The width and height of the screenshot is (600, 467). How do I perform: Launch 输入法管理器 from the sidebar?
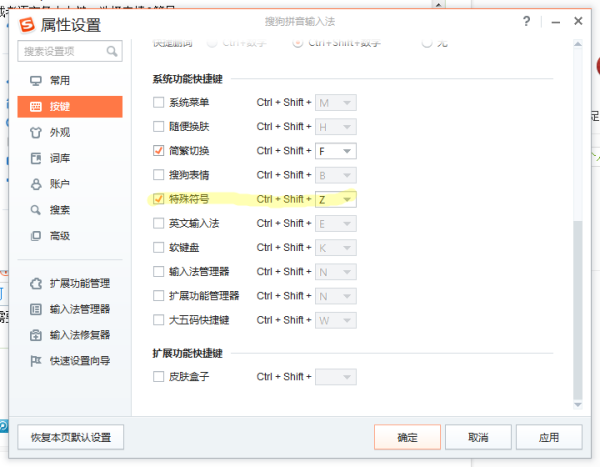(70, 309)
